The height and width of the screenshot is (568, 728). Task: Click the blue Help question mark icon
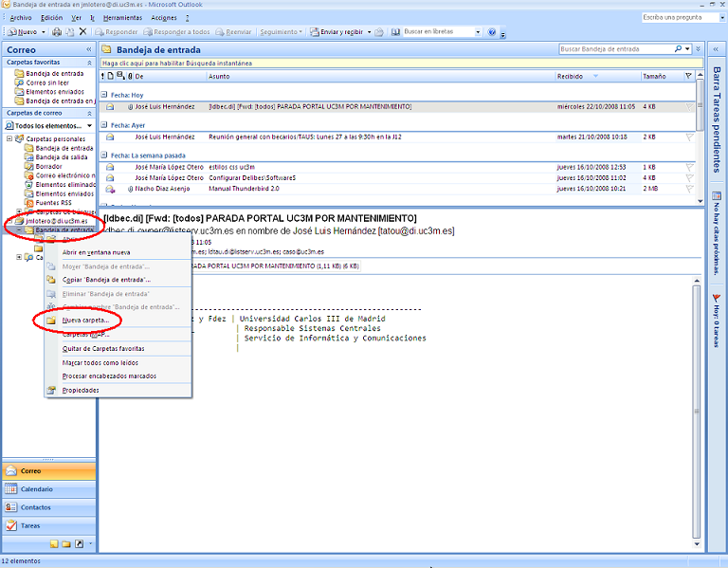(x=492, y=31)
